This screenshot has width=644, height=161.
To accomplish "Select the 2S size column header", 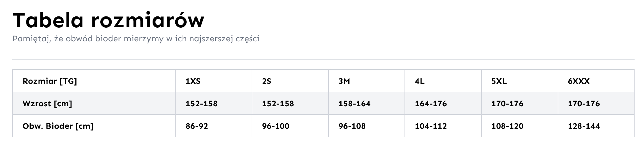I will 267,81.
